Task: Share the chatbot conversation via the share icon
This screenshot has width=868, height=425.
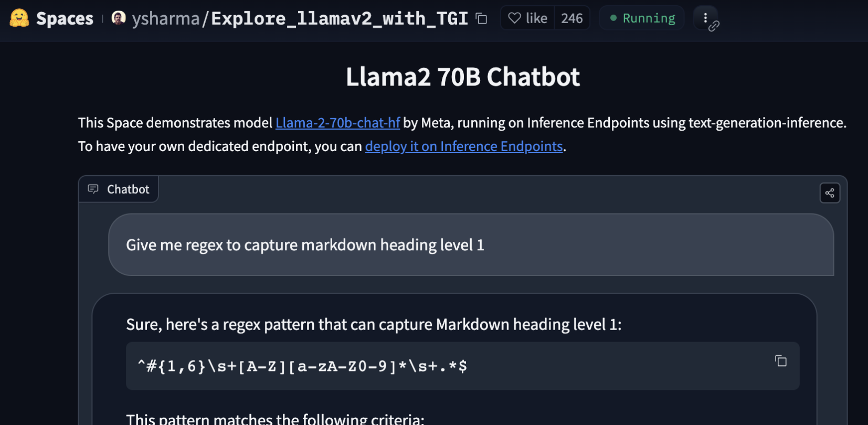Action: 830,193
